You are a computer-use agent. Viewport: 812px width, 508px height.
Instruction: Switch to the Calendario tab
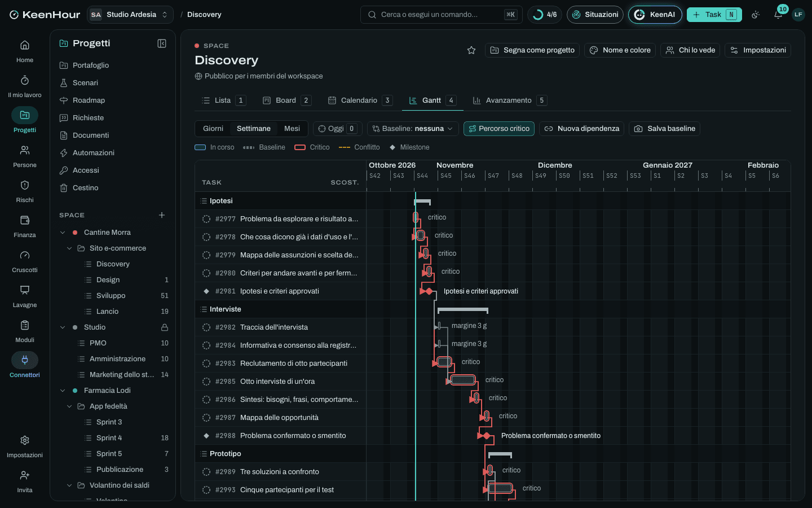coord(360,100)
